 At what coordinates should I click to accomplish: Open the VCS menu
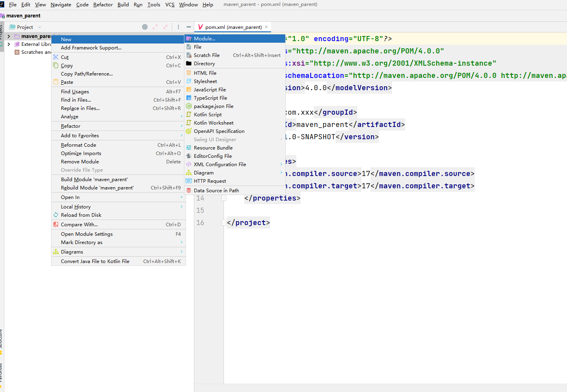[x=170, y=5]
